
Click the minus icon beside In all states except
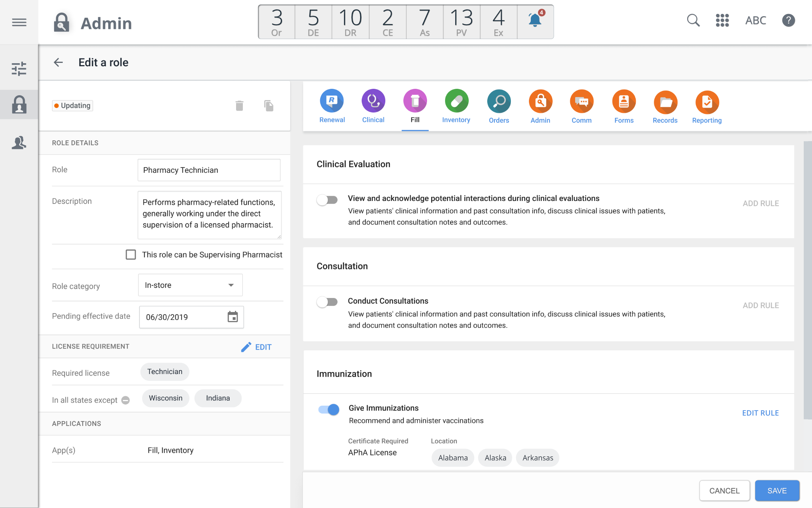(126, 400)
